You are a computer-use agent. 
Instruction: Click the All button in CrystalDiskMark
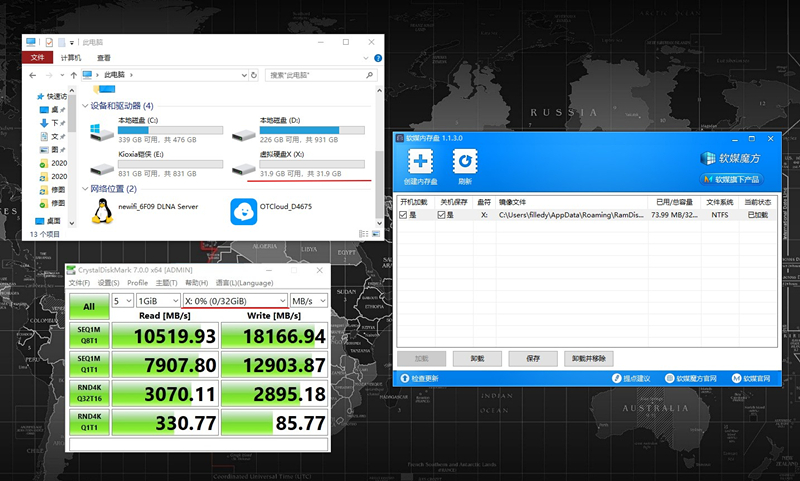89,307
